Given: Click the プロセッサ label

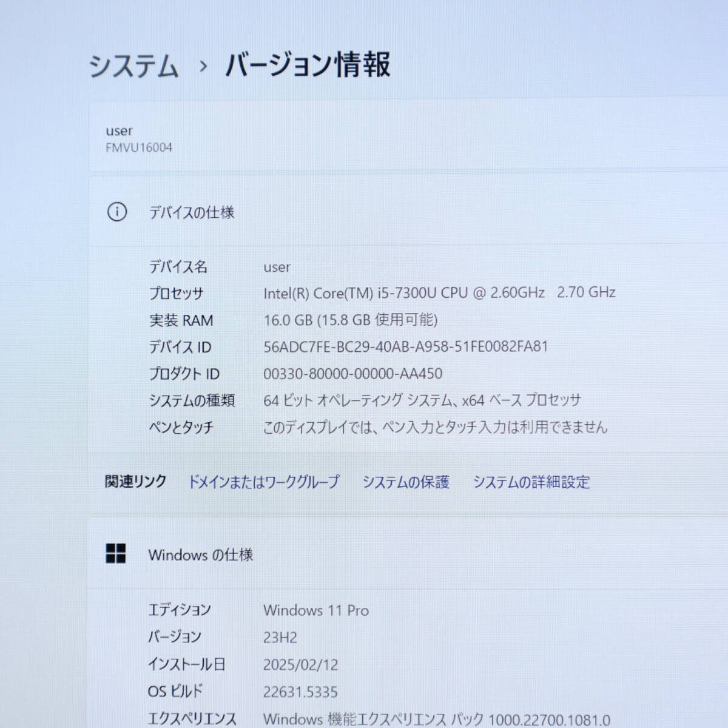Looking at the screenshot, I should click(x=176, y=293).
